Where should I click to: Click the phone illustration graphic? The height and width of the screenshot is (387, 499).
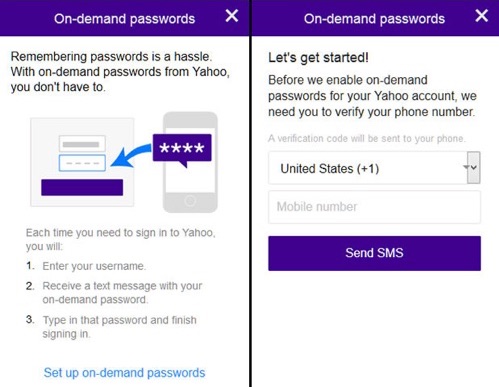tap(190, 162)
